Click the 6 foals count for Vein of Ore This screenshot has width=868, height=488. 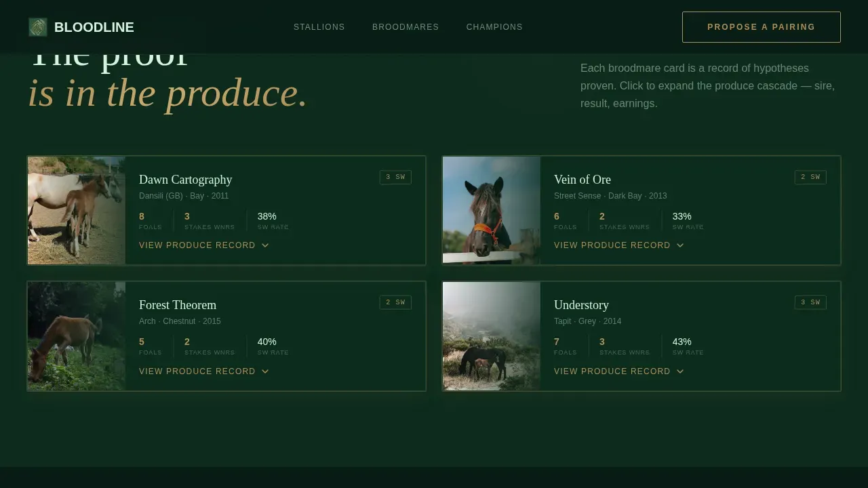tap(557, 216)
